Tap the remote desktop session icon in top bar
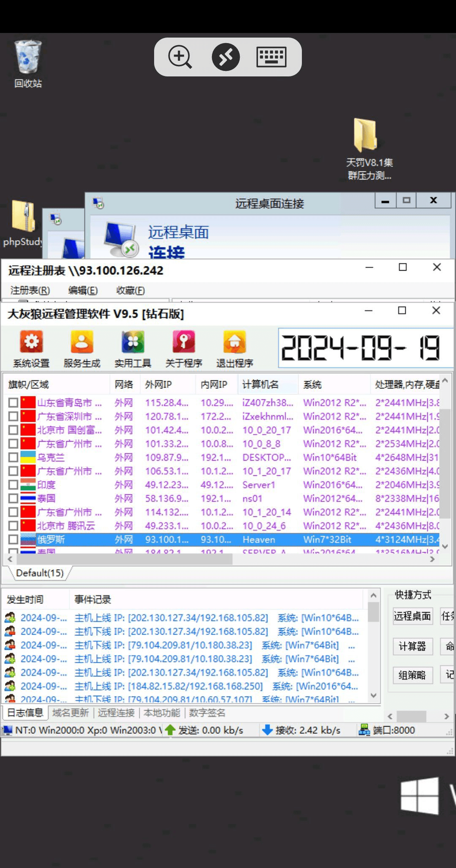 (x=226, y=57)
